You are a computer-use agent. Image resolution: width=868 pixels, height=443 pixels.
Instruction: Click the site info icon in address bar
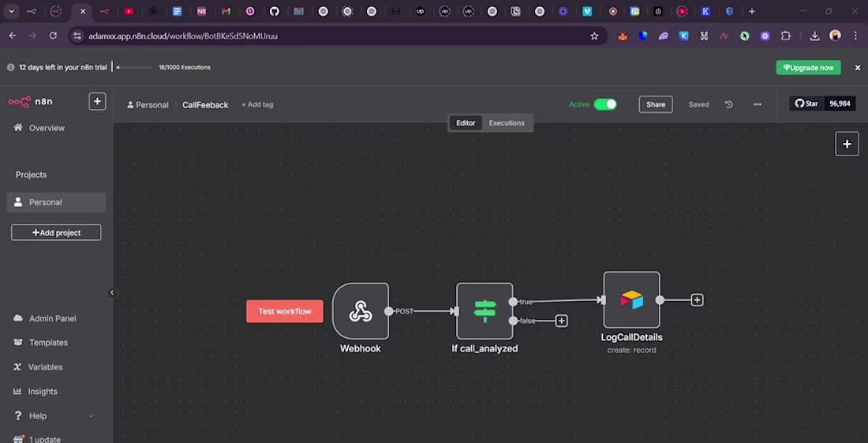(x=77, y=36)
